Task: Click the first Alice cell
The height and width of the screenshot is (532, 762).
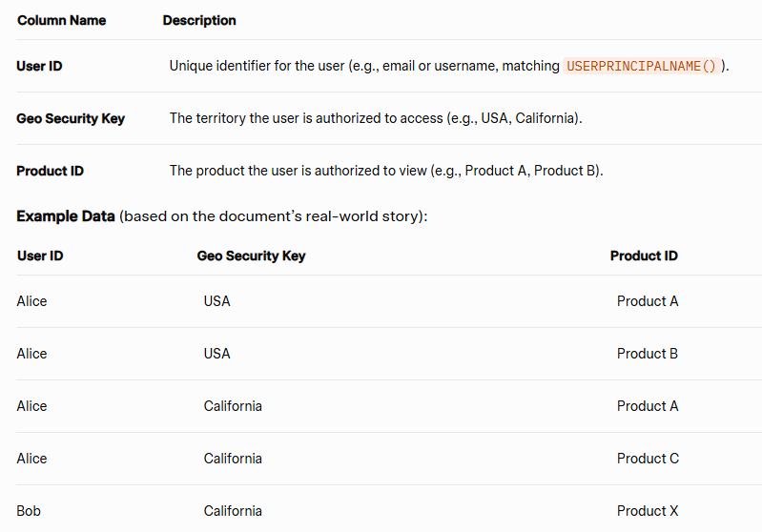Action: [x=31, y=301]
